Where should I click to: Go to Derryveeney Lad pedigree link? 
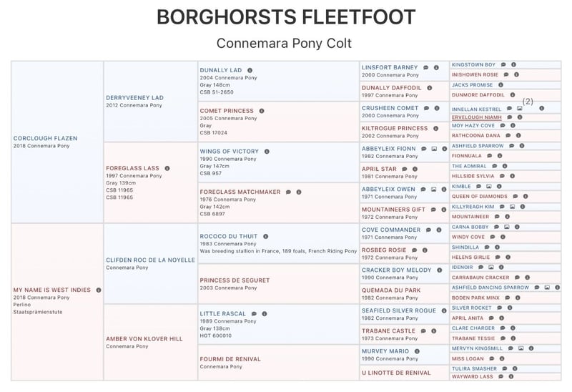[x=134, y=97]
